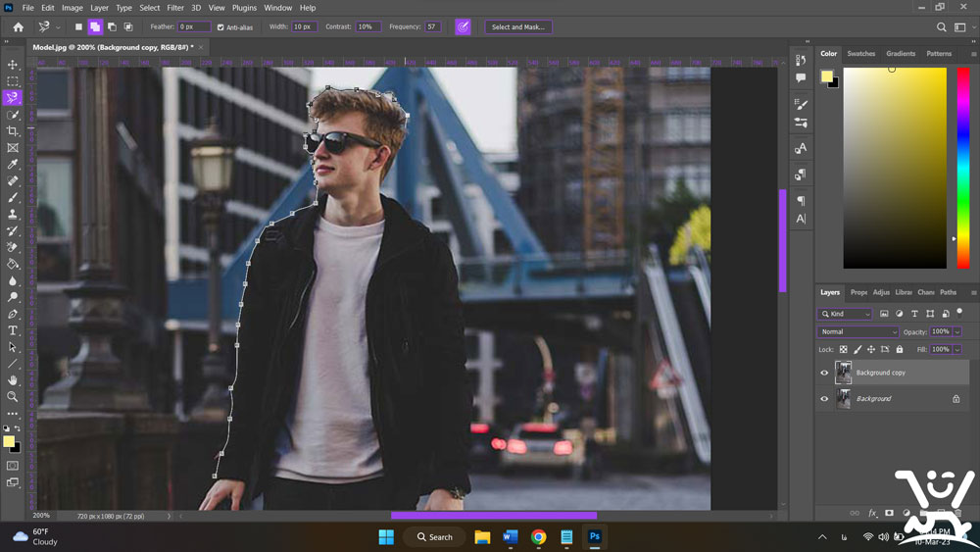The height and width of the screenshot is (552, 980).
Task: Select the Move tool
Action: pyautogui.click(x=13, y=65)
